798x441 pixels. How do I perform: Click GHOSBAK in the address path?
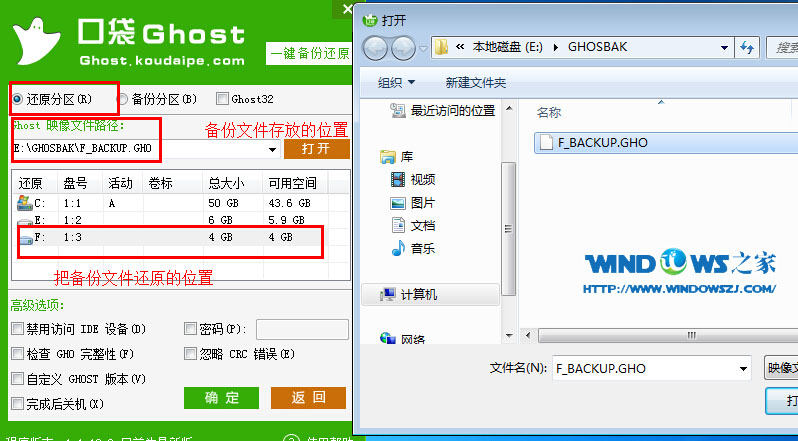click(597, 47)
